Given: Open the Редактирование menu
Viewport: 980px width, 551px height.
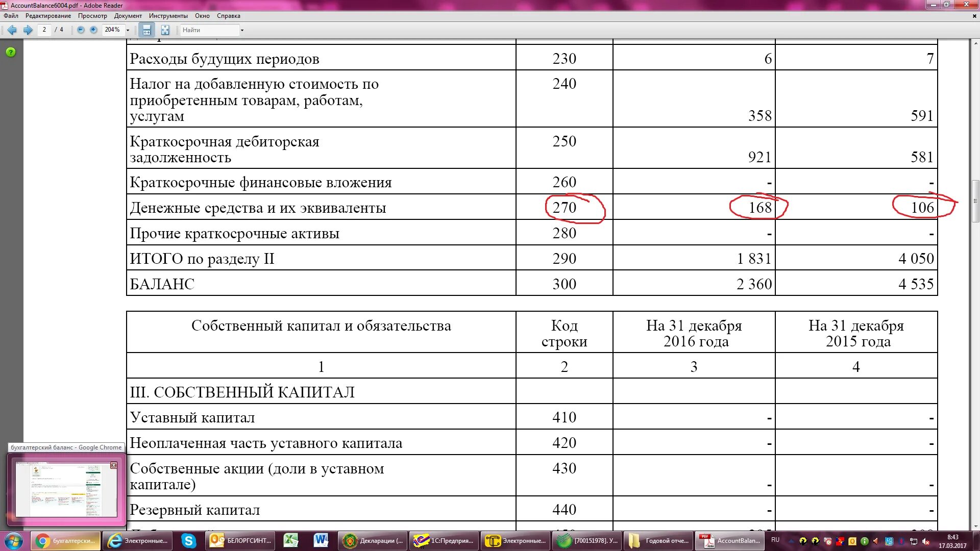Looking at the screenshot, I should click(x=48, y=16).
